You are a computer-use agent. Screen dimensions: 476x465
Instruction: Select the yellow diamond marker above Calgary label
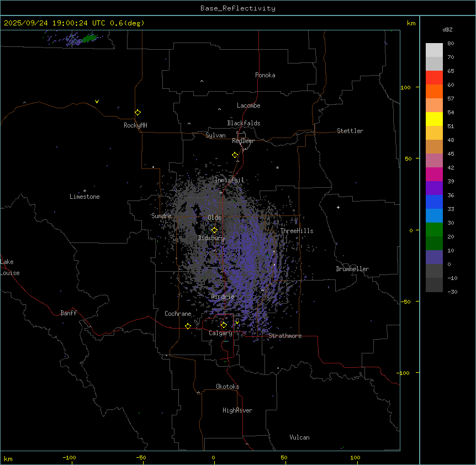(224, 325)
